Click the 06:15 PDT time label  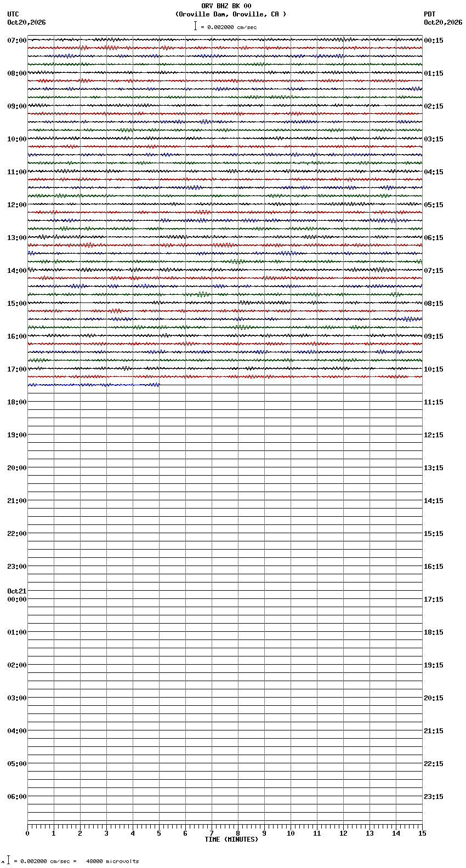pos(434,238)
